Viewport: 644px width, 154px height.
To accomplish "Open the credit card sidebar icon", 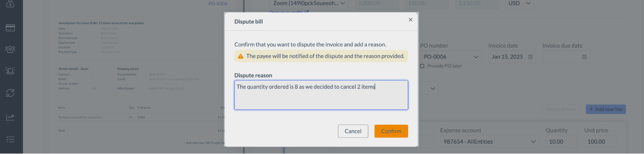I will (10, 28).
